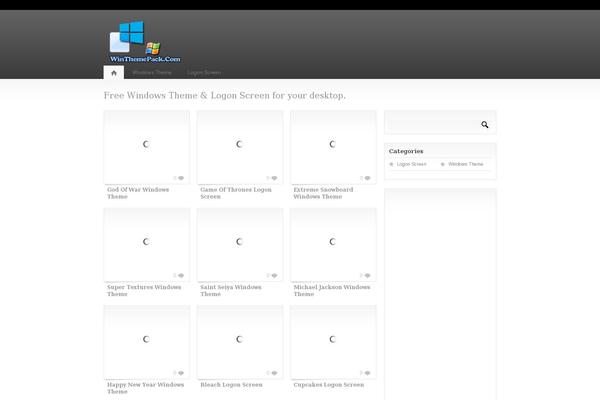This screenshot has width=600, height=400.
Task: Open Super Textures Windows Theme thumbnail
Action: coord(147,245)
